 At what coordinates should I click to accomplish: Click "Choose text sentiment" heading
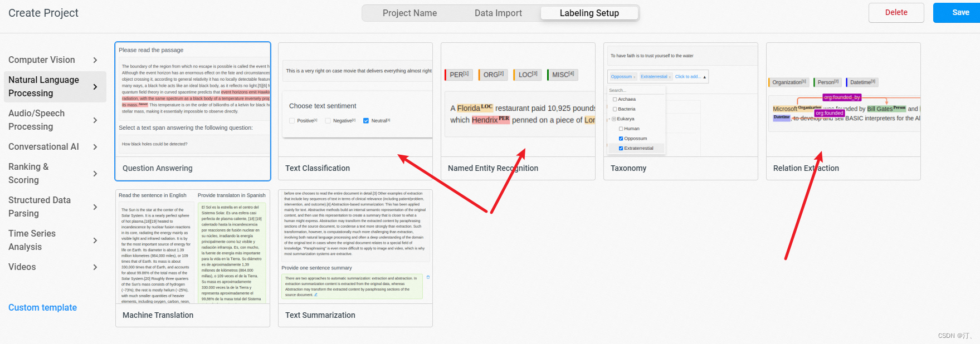323,106
